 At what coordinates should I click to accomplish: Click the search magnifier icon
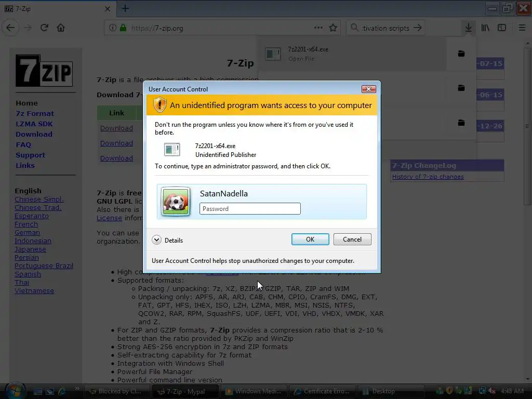[x=354, y=28]
